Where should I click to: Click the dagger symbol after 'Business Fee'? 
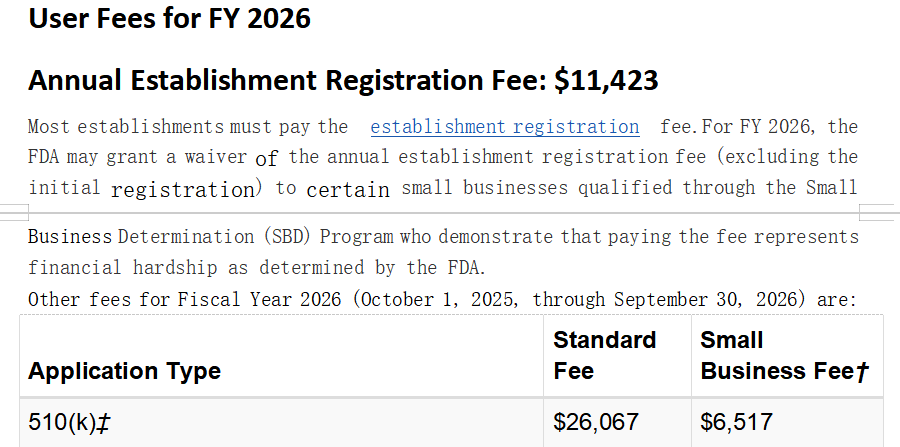[863, 372]
